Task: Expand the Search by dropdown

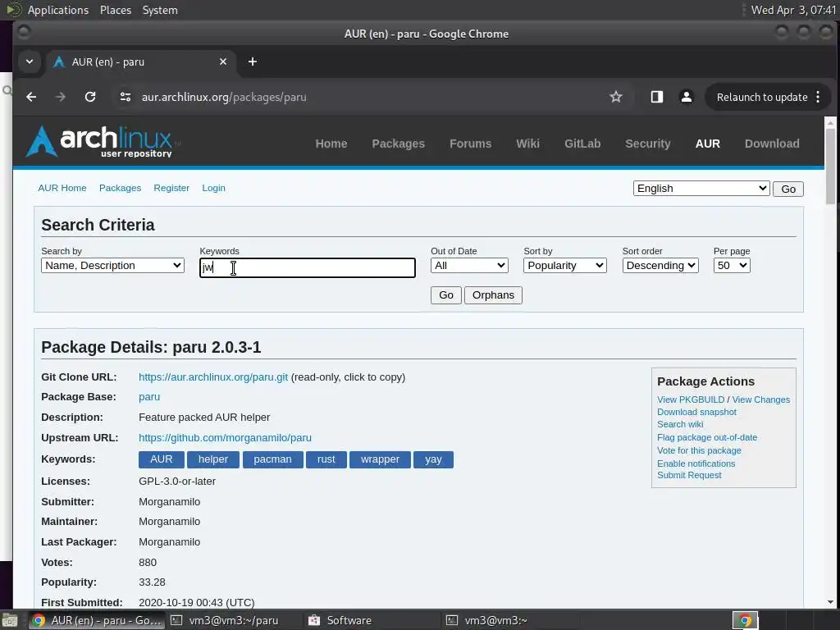Action: pos(112,266)
